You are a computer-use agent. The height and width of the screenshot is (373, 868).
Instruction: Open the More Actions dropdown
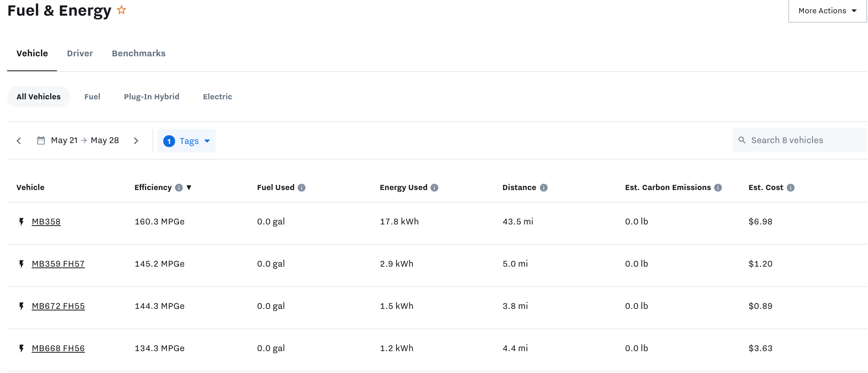[x=827, y=11]
